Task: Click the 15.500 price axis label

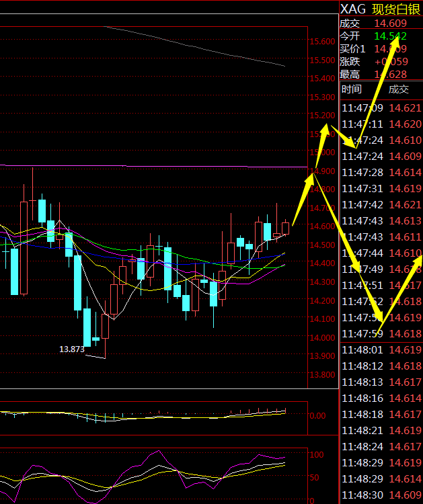Action: pyautogui.click(x=322, y=60)
